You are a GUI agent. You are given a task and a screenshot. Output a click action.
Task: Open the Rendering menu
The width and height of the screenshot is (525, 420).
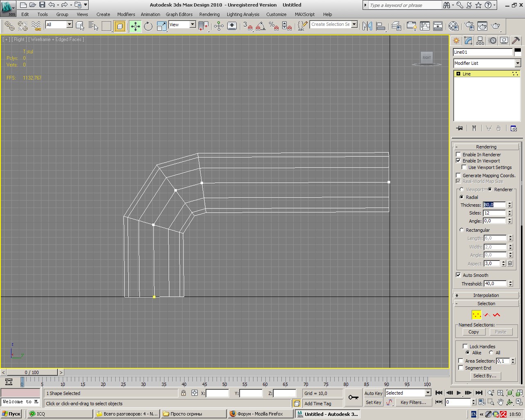tap(209, 14)
